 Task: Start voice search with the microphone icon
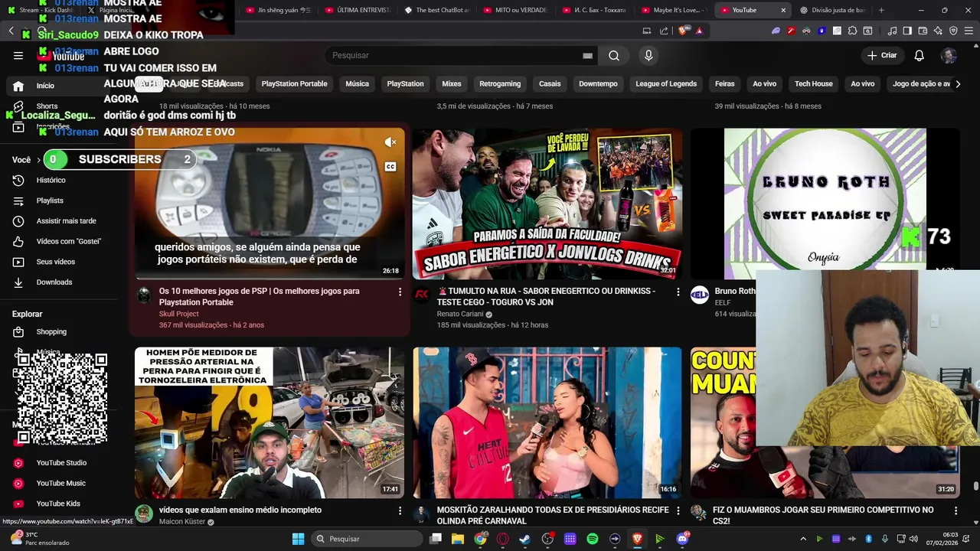[648, 55]
